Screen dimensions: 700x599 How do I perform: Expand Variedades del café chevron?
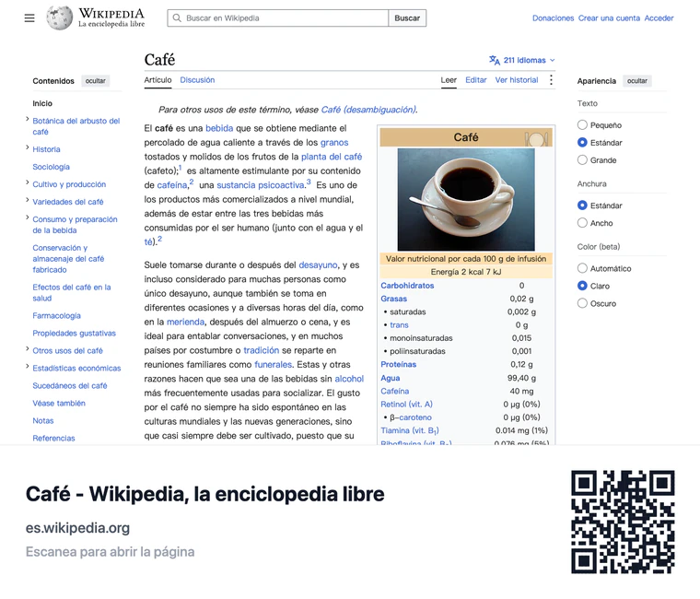[28, 200]
